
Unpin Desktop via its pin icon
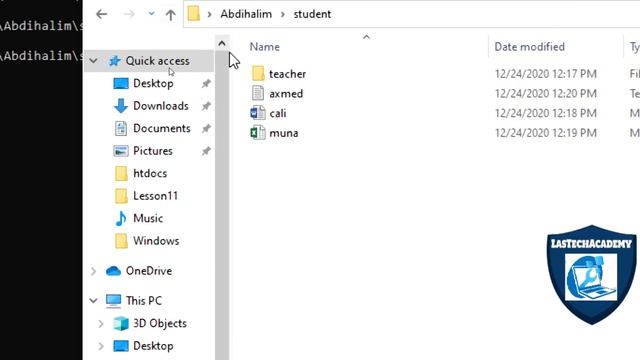pyautogui.click(x=206, y=84)
